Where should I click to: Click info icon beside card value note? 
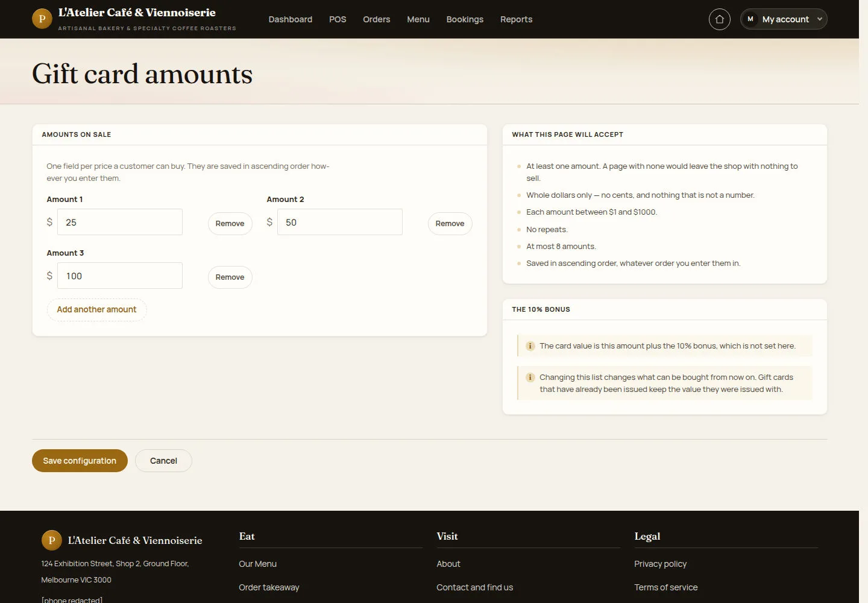530,346
